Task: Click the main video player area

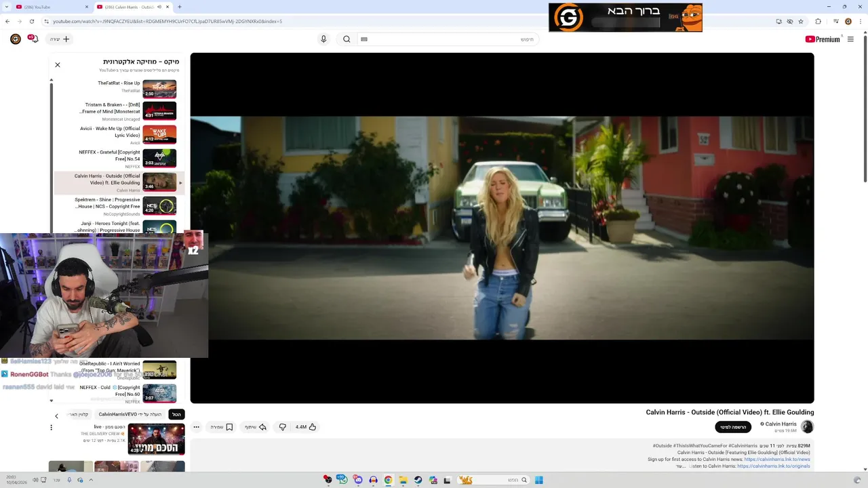Action: pos(502,228)
